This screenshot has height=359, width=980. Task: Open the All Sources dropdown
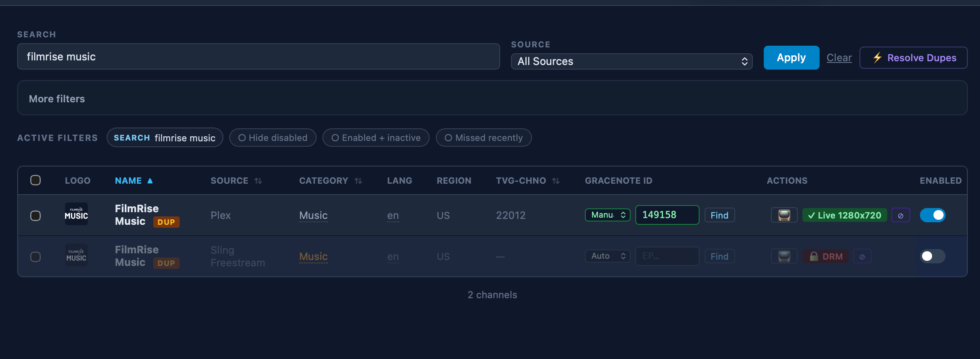tap(631, 61)
